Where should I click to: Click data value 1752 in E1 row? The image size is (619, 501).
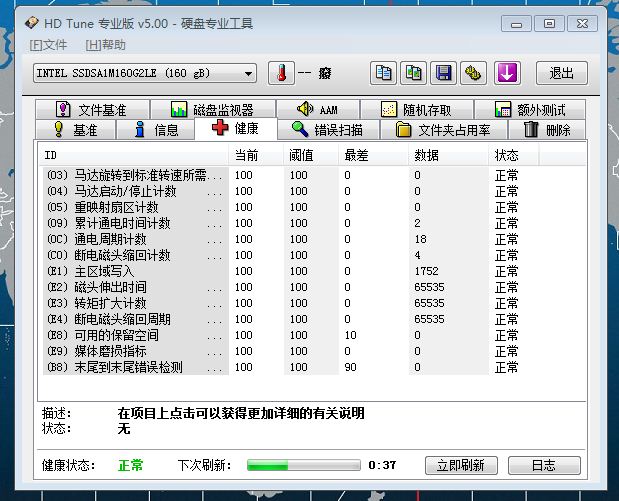tap(426, 271)
